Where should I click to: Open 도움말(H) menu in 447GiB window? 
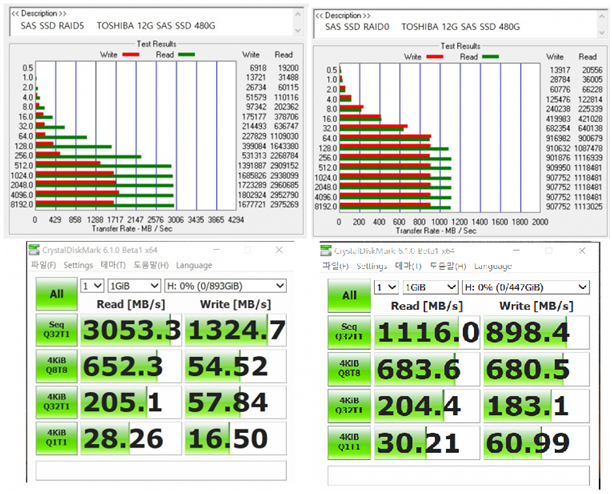pyautogui.click(x=448, y=266)
